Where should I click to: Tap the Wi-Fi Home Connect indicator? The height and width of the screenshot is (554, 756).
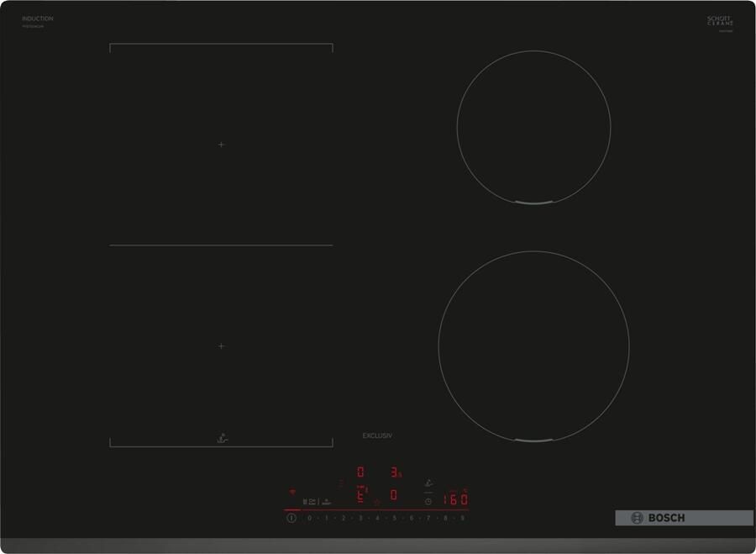(x=292, y=493)
